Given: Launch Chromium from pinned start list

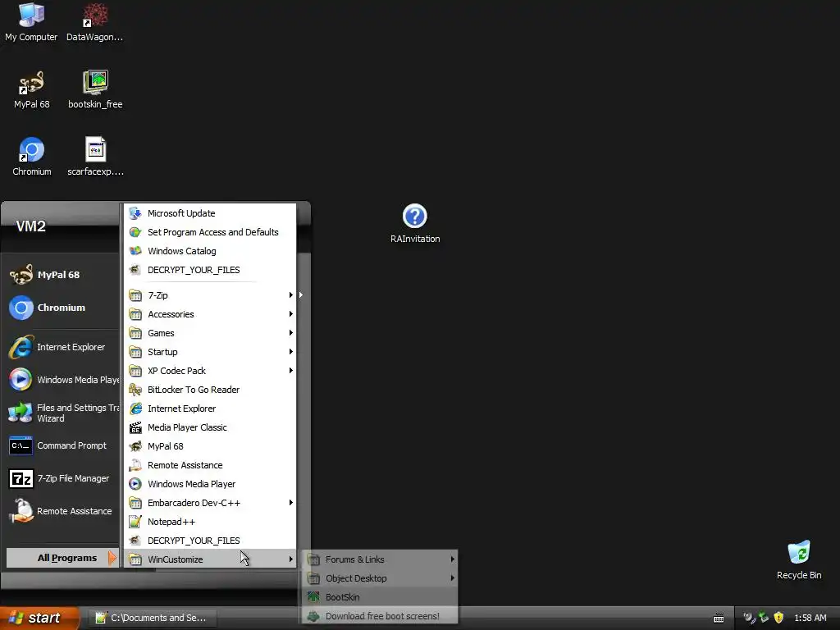Looking at the screenshot, I should pos(62,308).
